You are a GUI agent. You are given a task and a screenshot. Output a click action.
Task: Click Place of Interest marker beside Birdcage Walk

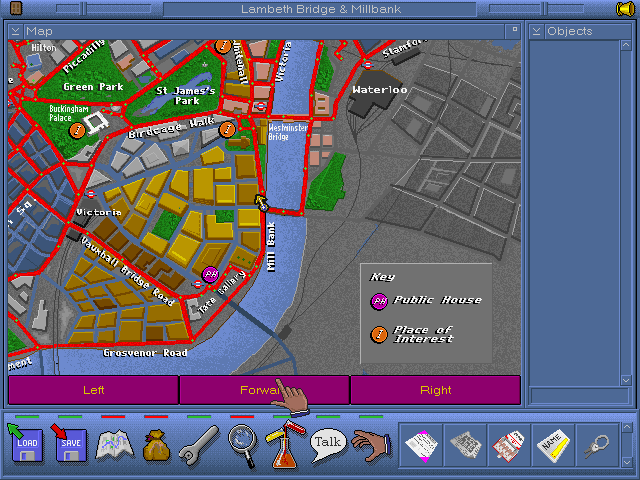click(227, 130)
